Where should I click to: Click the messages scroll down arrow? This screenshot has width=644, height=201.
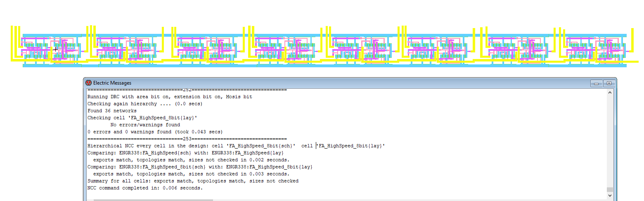tap(610, 196)
